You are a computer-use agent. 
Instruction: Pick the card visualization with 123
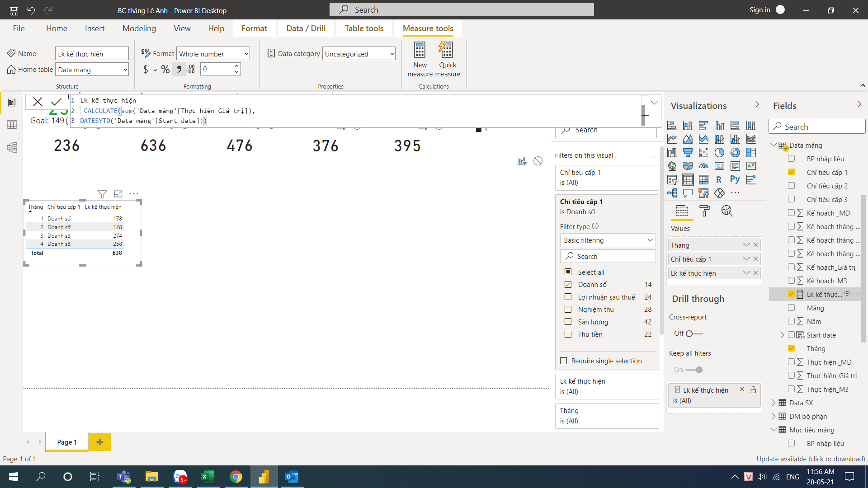(x=719, y=166)
